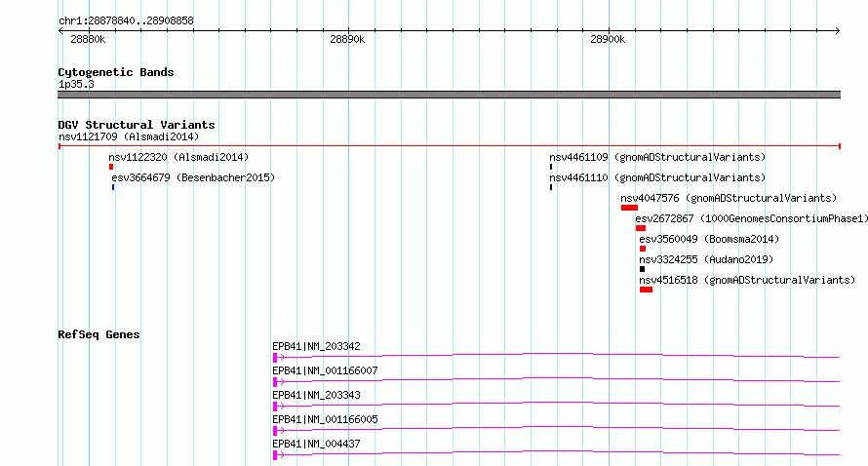The width and height of the screenshot is (868, 466).
Task: Click black tick under nsv4461109
Action: [551, 167]
